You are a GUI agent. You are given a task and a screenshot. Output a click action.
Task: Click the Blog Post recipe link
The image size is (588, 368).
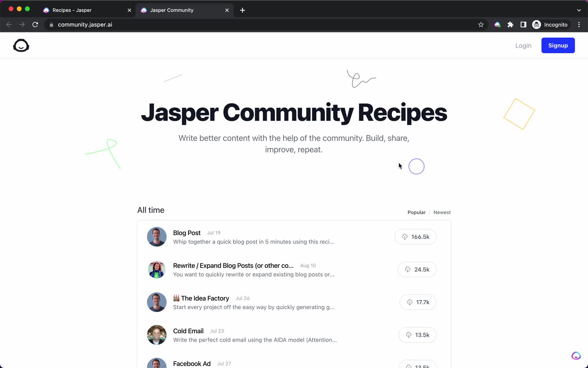(187, 232)
